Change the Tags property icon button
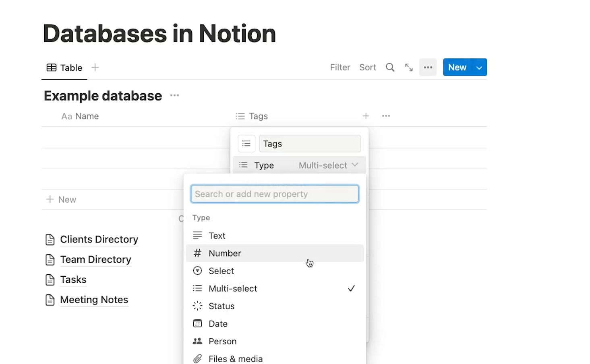This screenshot has width=590, height=364. 246,144
